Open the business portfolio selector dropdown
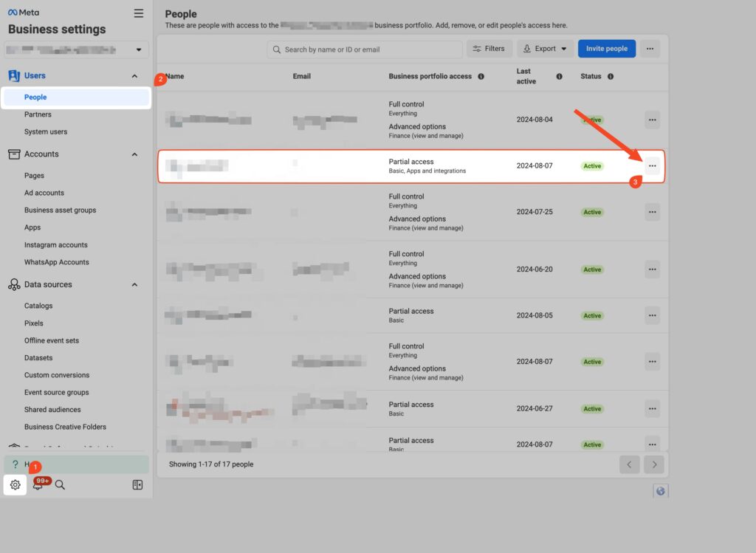 pos(77,49)
